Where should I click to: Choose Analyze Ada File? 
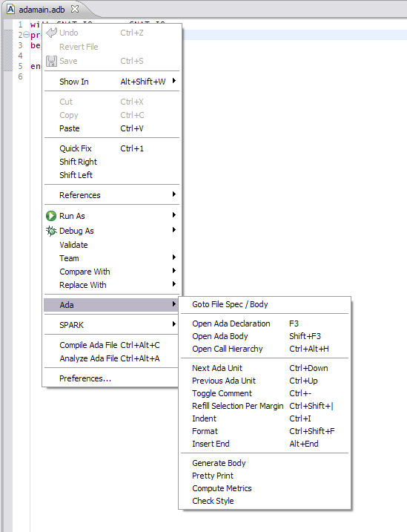click(x=112, y=358)
